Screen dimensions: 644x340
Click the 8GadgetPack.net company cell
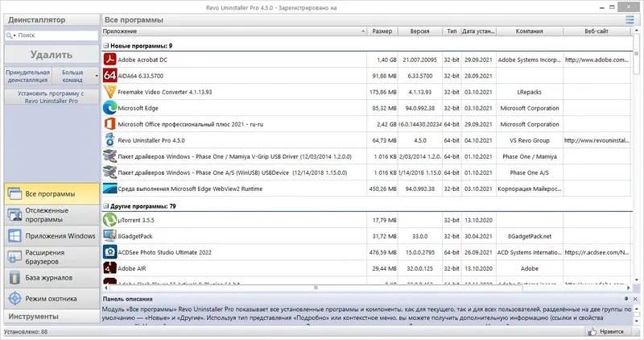click(x=530, y=236)
